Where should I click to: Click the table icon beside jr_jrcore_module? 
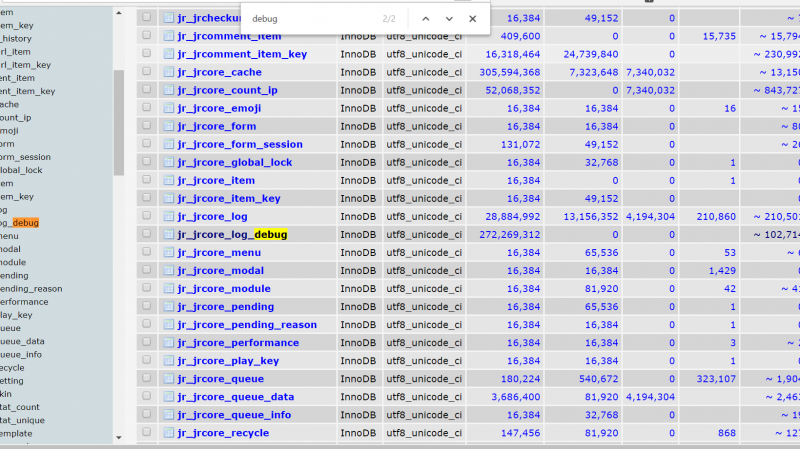[x=168, y=288]
